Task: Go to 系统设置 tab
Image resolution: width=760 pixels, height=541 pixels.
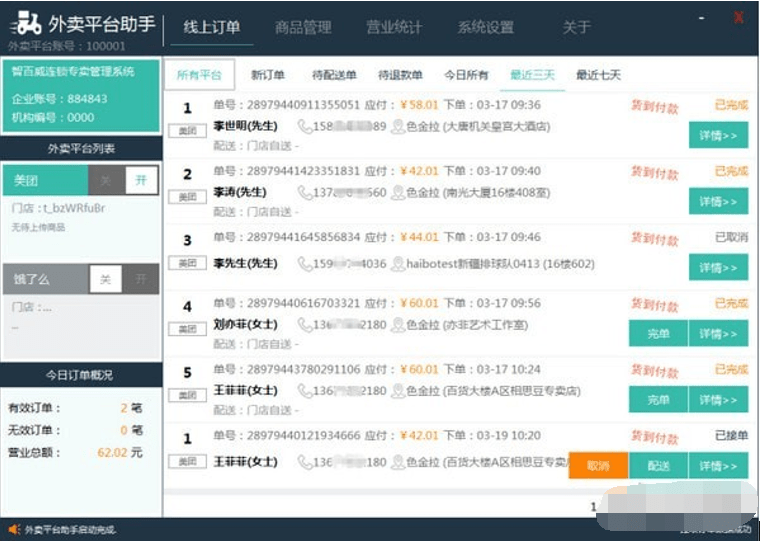Action: [x=486, y=27]
